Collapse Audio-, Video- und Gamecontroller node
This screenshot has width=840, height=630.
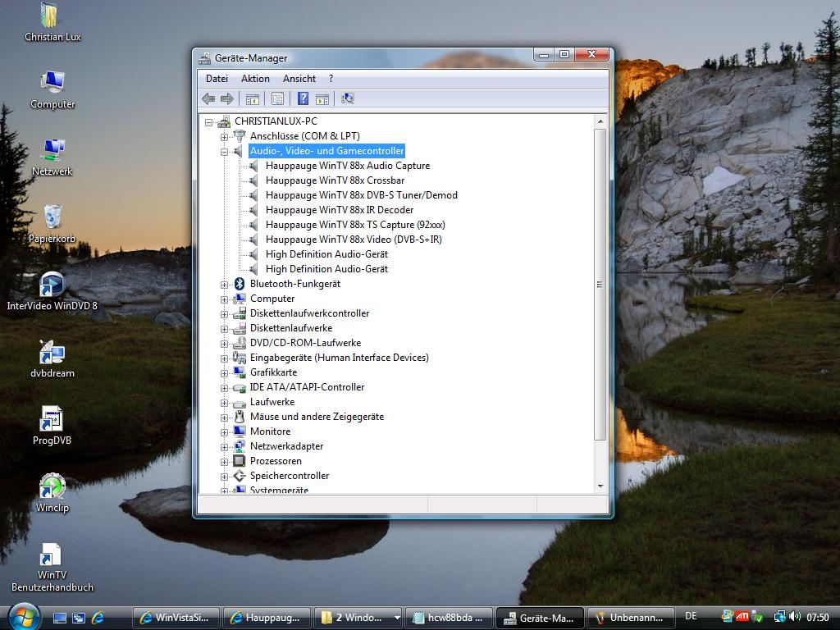(224, 152)
